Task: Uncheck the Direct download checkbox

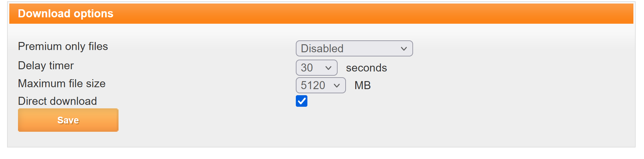Action: pyautogui.click(x=302, y=101)
